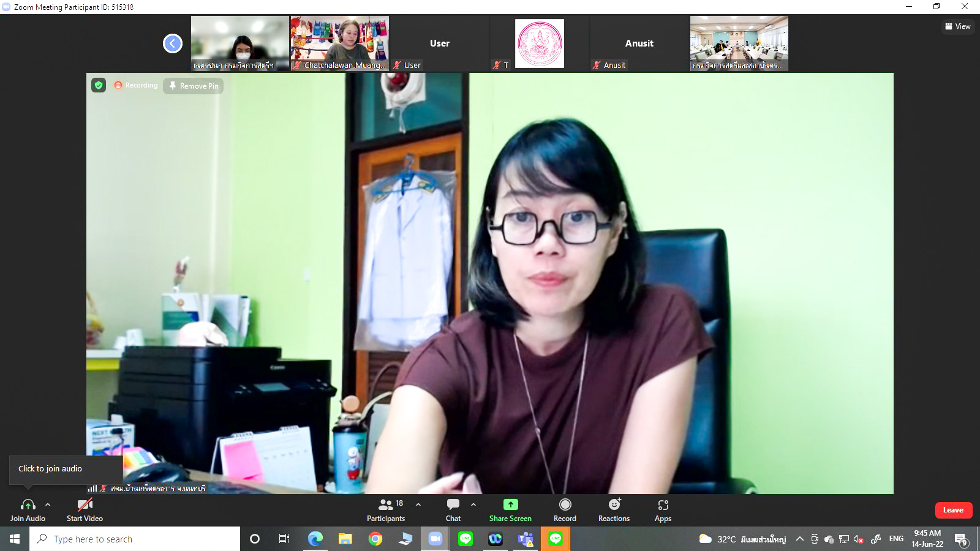The image size is (980, 551).
Task: Open the Participants panel
Action: tap(386, 510)
